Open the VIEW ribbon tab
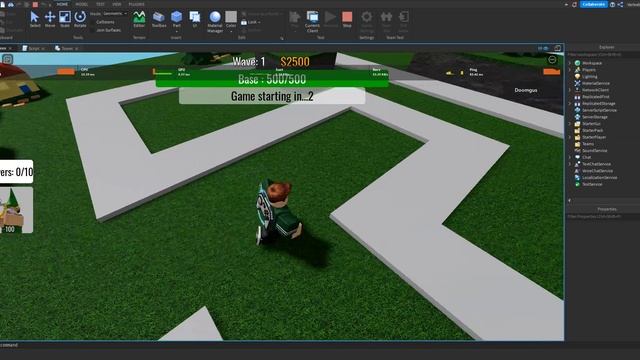The height and width of the screenshot is (360, 640). [x=117, y=4]
